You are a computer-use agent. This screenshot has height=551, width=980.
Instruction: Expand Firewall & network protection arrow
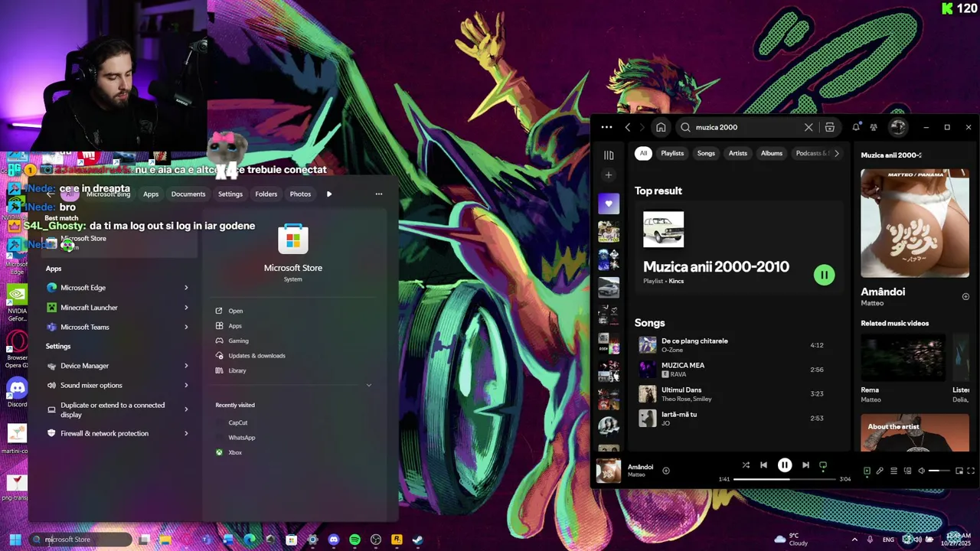point(186,433)
